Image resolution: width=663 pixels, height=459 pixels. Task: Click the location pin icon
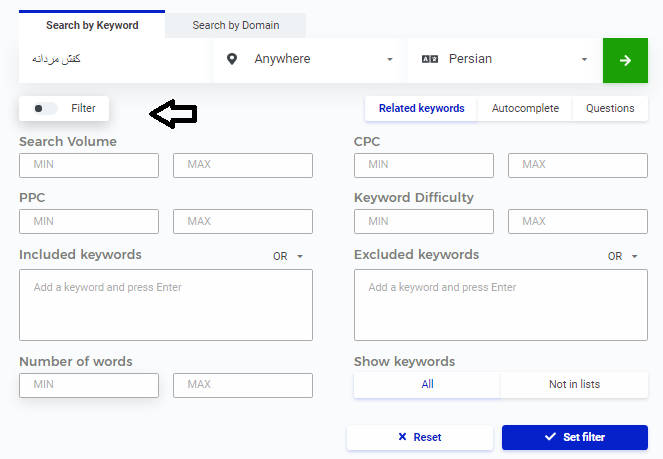[x=232, y=59]
